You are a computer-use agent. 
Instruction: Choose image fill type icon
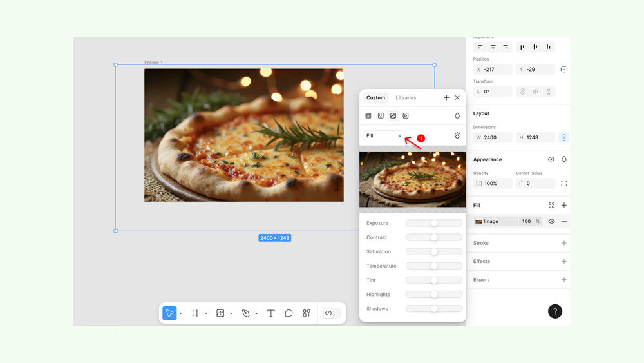click(393, 116)
